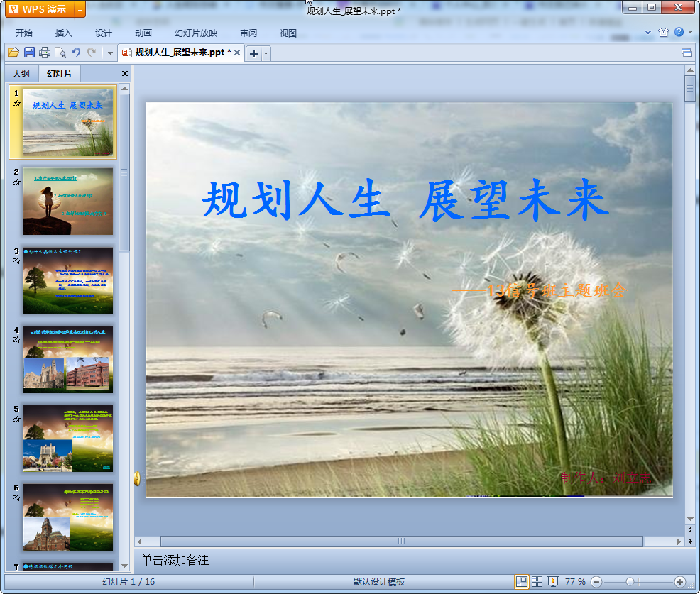
Task: Select slide 5 thumbnail
Action: click(x=68, y=439)
